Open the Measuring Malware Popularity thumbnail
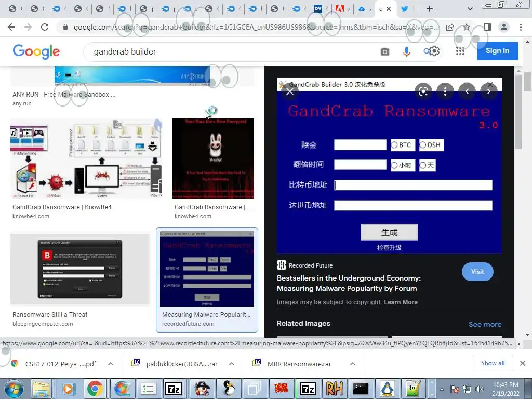This screenshot has width=532, height=399. [207, 269]
